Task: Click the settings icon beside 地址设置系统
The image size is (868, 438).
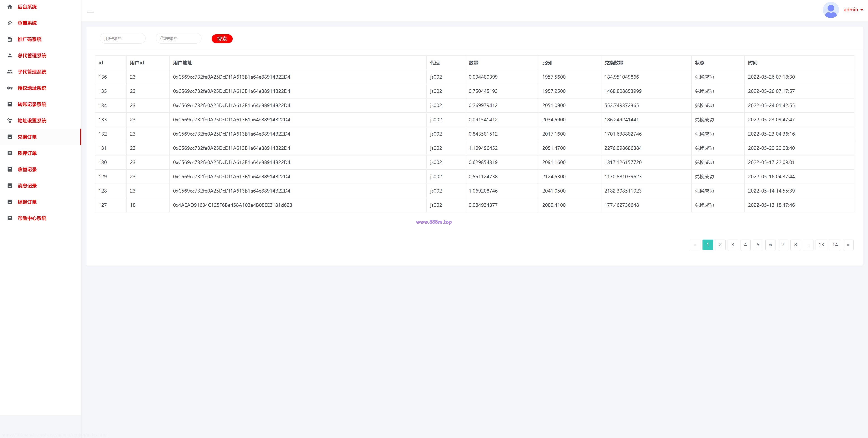Action: [10, 121]
